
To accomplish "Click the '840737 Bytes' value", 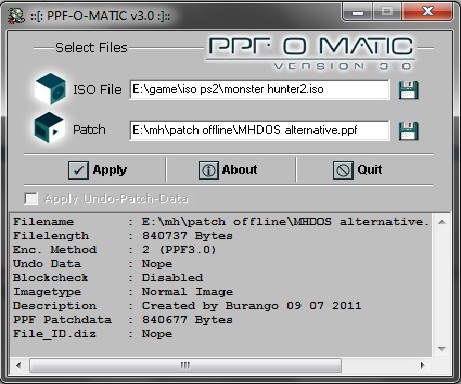I will [187, 236].
